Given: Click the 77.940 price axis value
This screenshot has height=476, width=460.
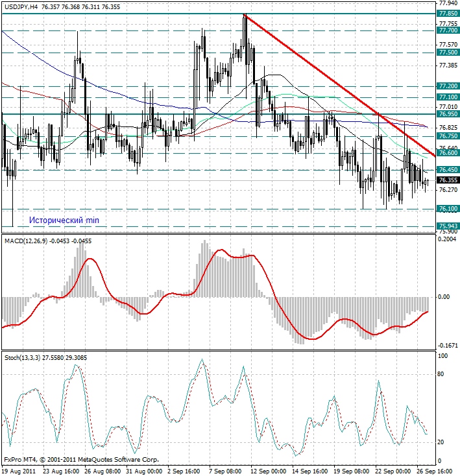Looking at the screenshot, I should point(448,3).
